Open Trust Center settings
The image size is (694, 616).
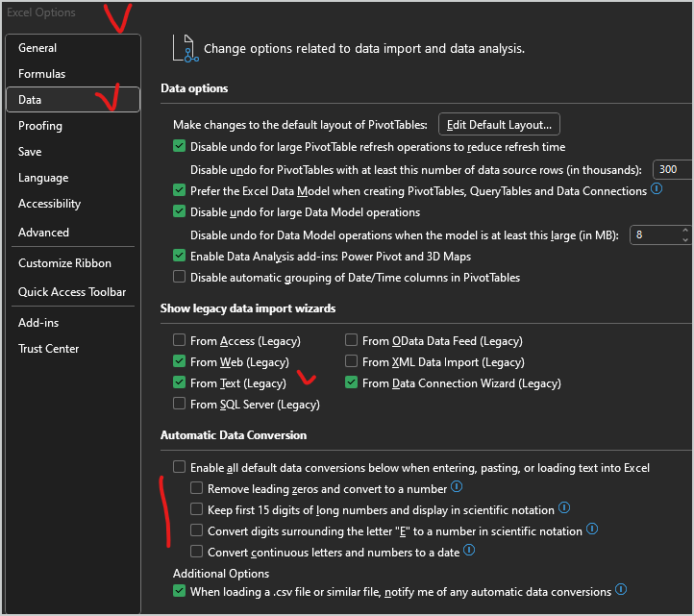pyautogui.click(x=73, y=349)
